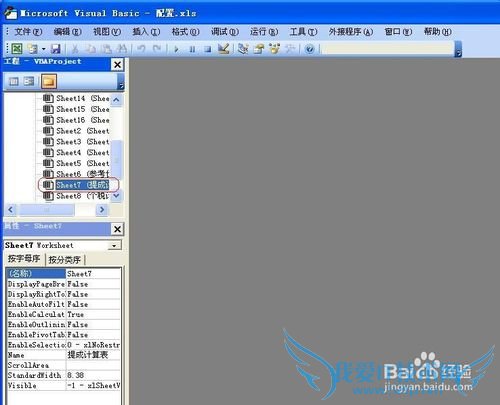500x405 pixels.
Task: Click the (名称) property value Sheet7
Action: pos(93,274)
